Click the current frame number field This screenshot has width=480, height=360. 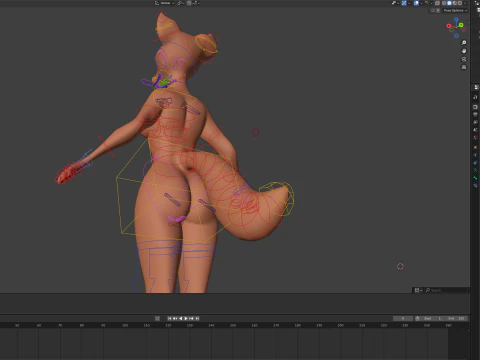click(x=403, y=318)
